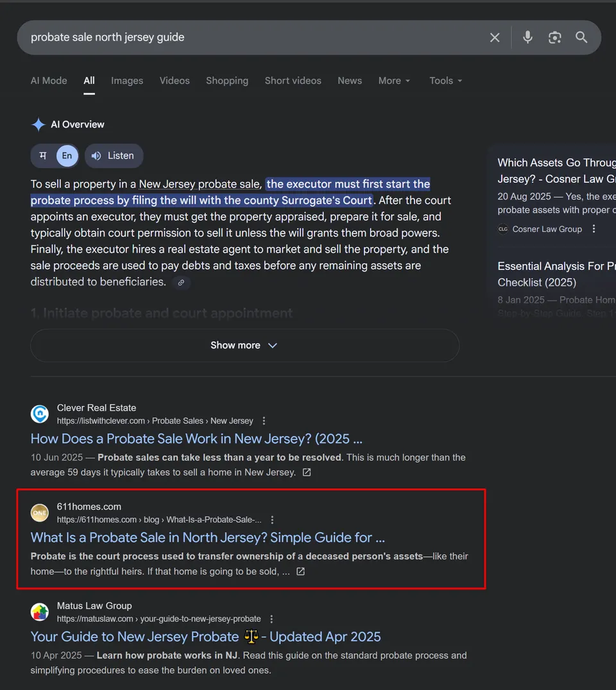This screenshot has width=616, height=690.
Task: Go to the News tab
Action: point(350,81)
